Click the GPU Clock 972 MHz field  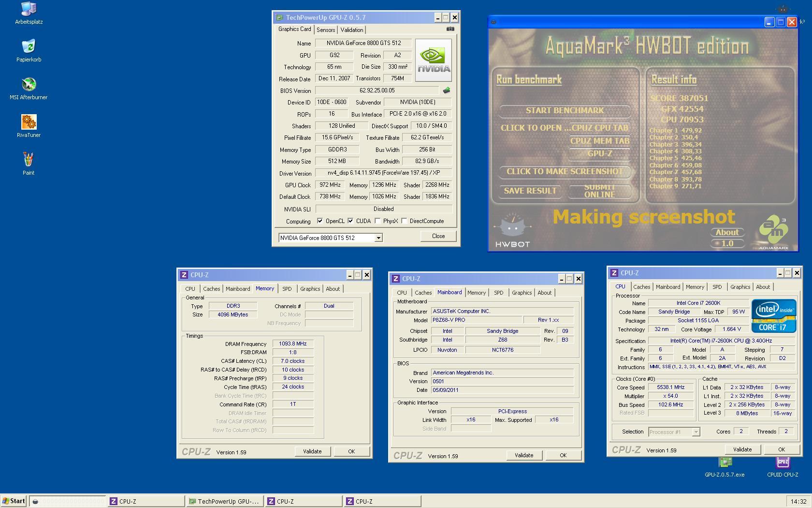pyautogui.click(x=331, y=185)
